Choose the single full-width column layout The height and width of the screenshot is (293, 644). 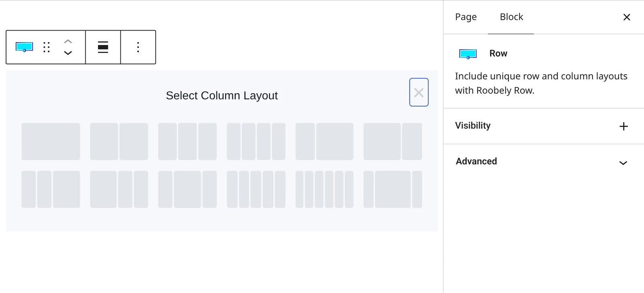[51, 141]
